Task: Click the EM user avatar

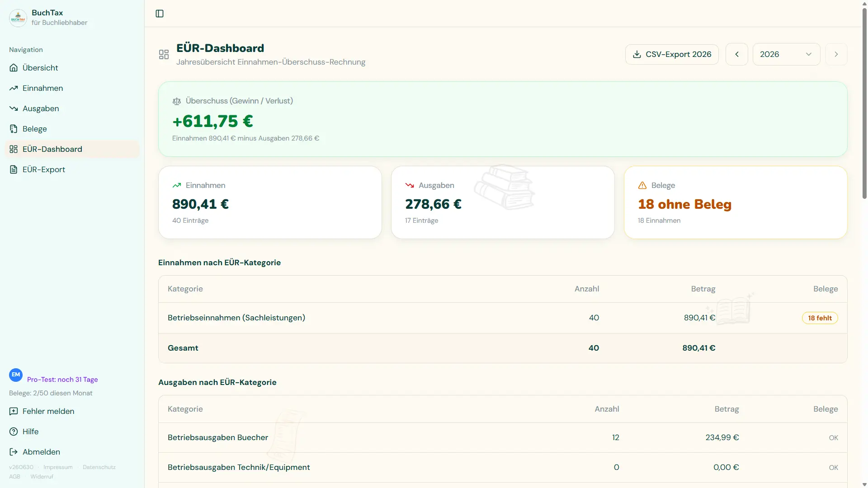Action: pos(16,375)
